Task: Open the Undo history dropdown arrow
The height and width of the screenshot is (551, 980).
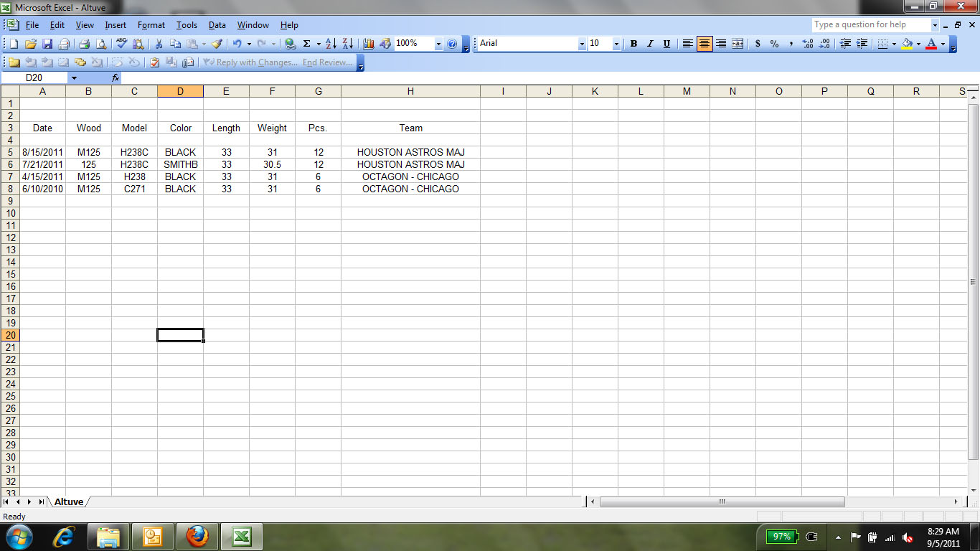Action: pyautogui.click(x=249, y=44)
